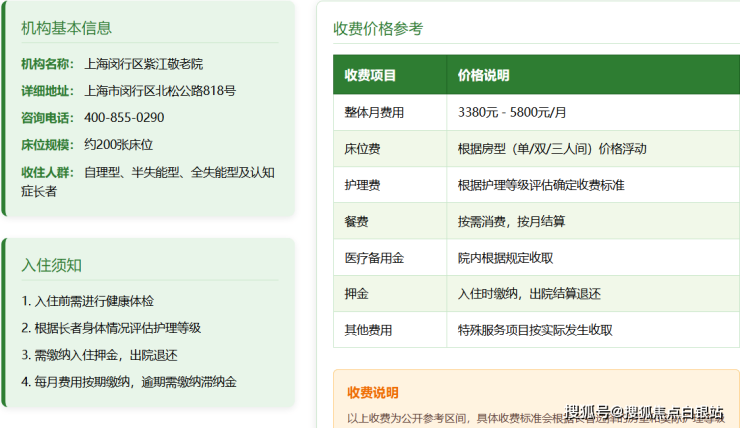Click the 押金 table cell
Viewport: 740px width, 428px height.
(390, 294)
